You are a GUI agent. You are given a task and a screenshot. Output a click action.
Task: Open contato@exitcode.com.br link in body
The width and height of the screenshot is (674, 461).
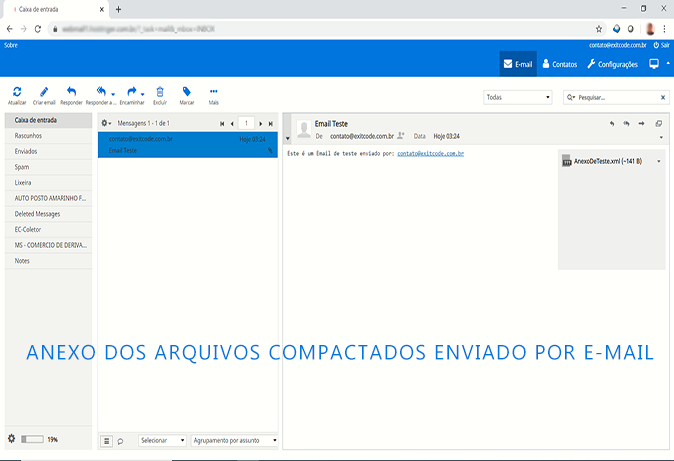point(430,154)
